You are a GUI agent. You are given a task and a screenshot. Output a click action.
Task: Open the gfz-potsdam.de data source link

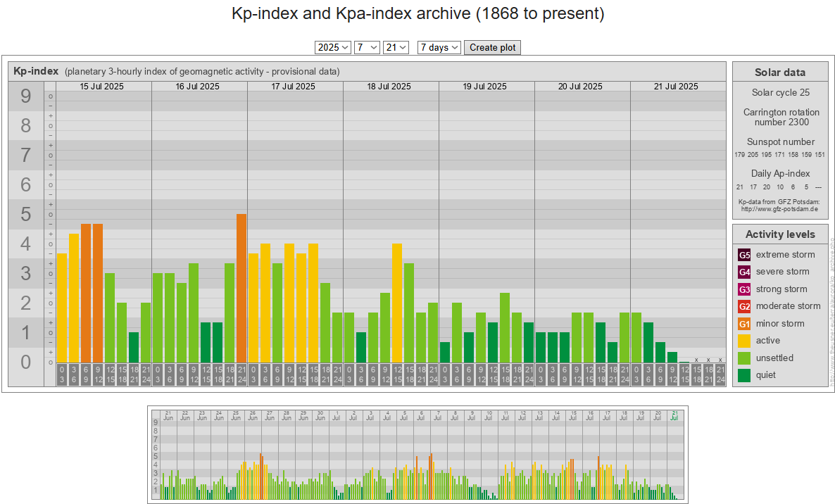click(779, 209)
